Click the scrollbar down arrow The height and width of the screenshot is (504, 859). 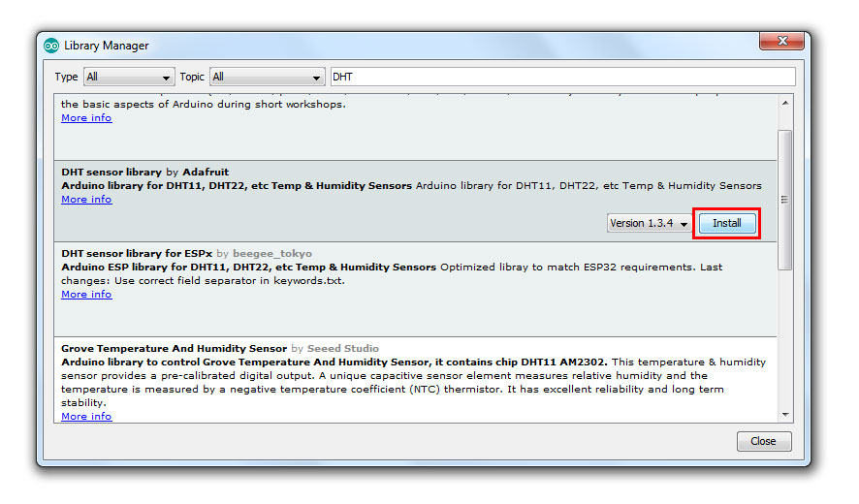click(x=785, y=415)
